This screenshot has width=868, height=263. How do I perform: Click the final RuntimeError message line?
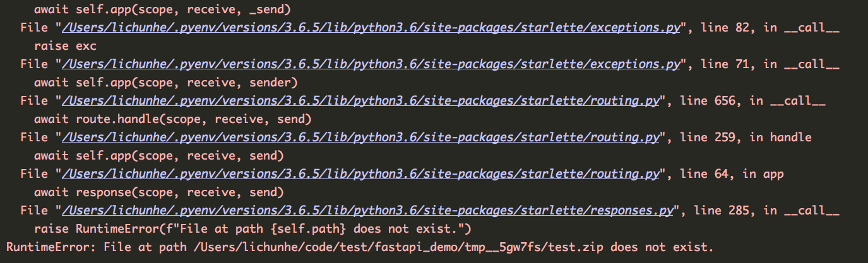click(360, 247)
